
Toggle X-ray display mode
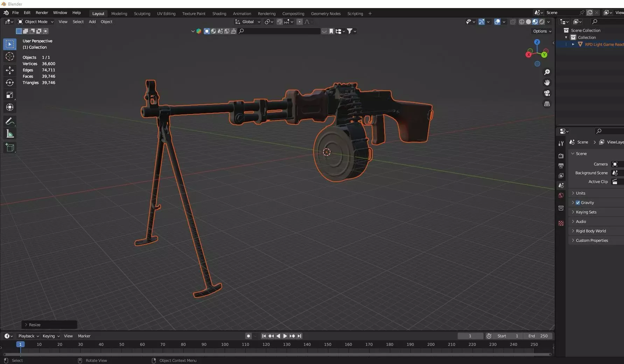(x=513, y=22)
